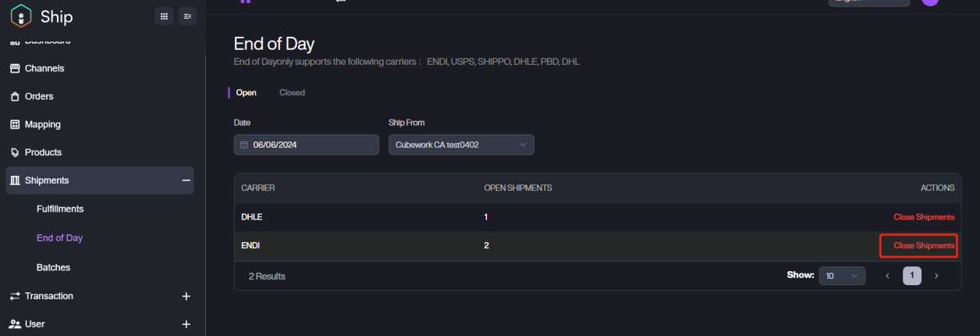Open the apps grid icon
The image size is (980, 336).
(x=164, y=16)
